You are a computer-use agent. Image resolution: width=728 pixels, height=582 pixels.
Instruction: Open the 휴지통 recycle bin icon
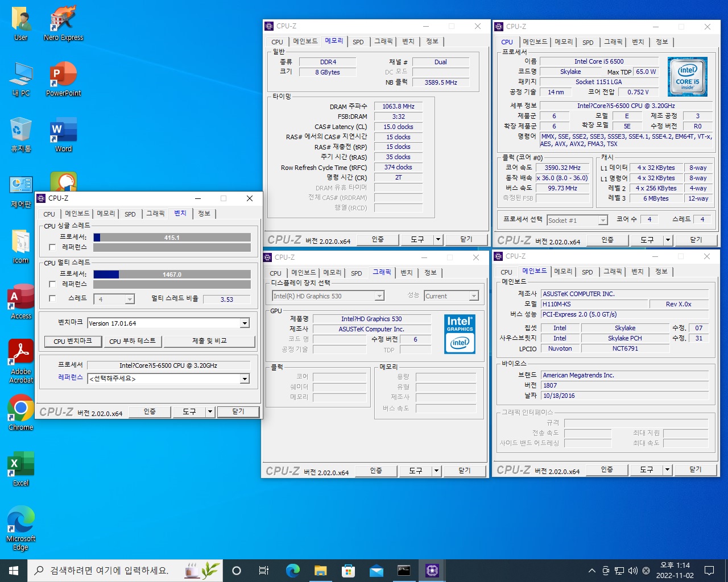(21, 135)
